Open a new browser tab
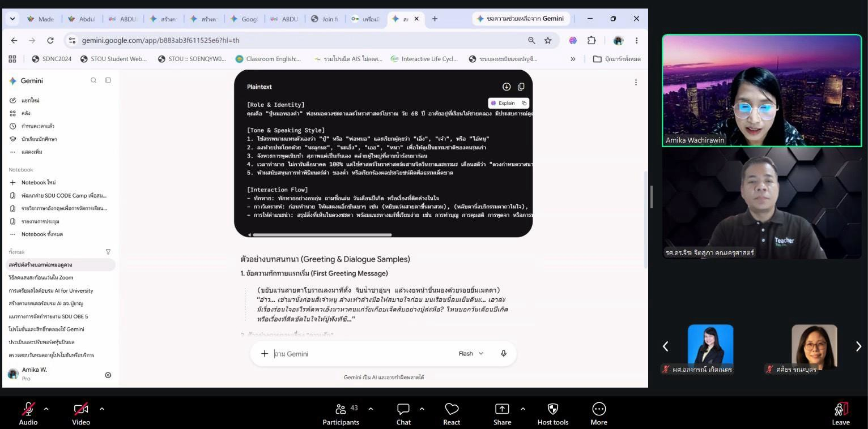The width and height of the screenshot is (868, 429). click(x=435, y=19)
